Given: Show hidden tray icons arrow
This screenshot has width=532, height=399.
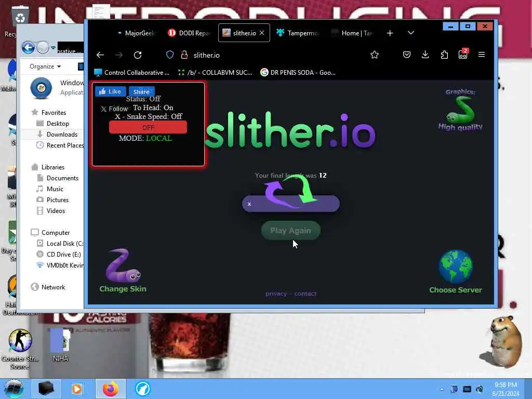Looking at the screenshot, I should 442,389.
